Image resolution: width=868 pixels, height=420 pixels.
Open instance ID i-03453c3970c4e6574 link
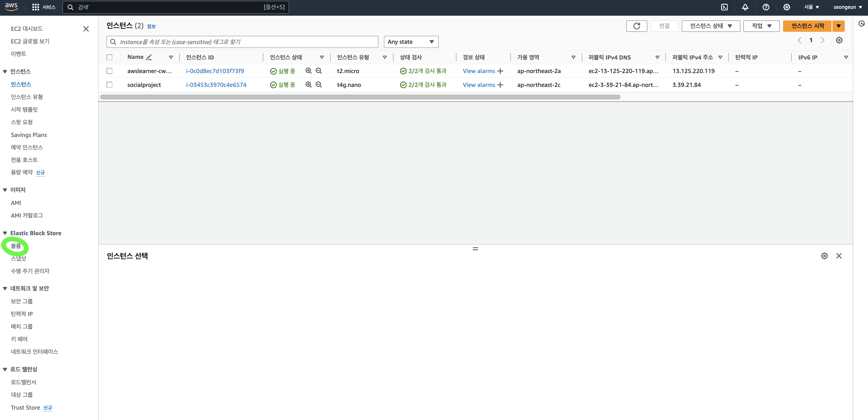tap(216, 85)
